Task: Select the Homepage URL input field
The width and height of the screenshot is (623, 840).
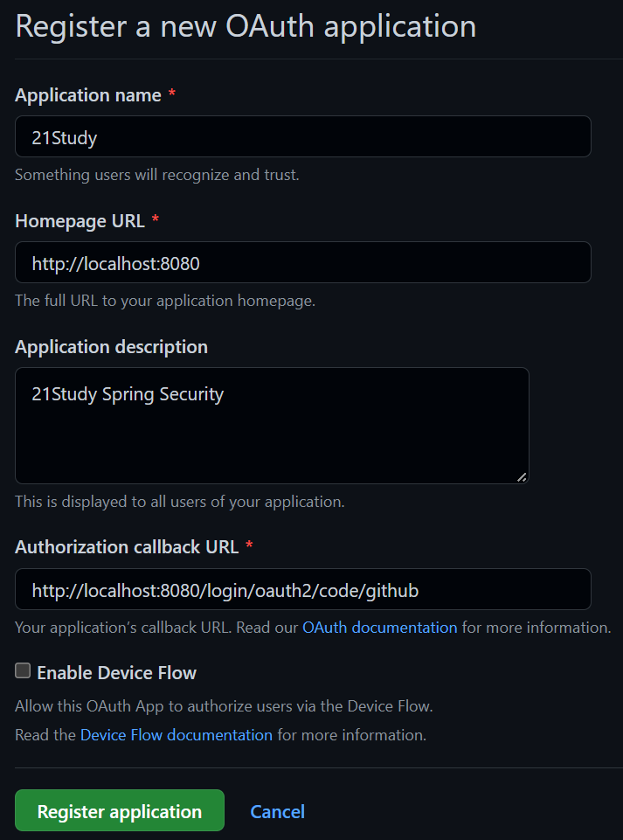Action: click(x=301, y=262)
